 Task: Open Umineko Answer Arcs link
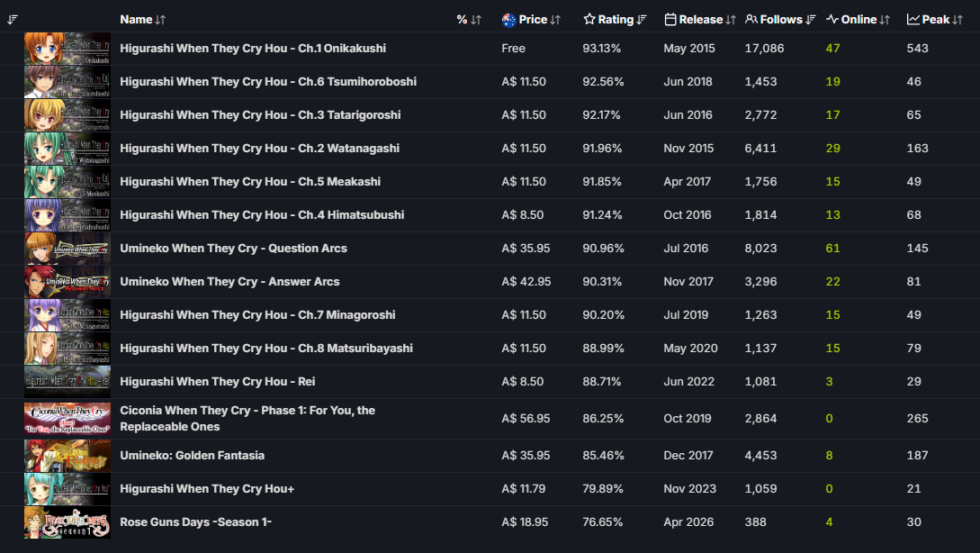[229, 282]
